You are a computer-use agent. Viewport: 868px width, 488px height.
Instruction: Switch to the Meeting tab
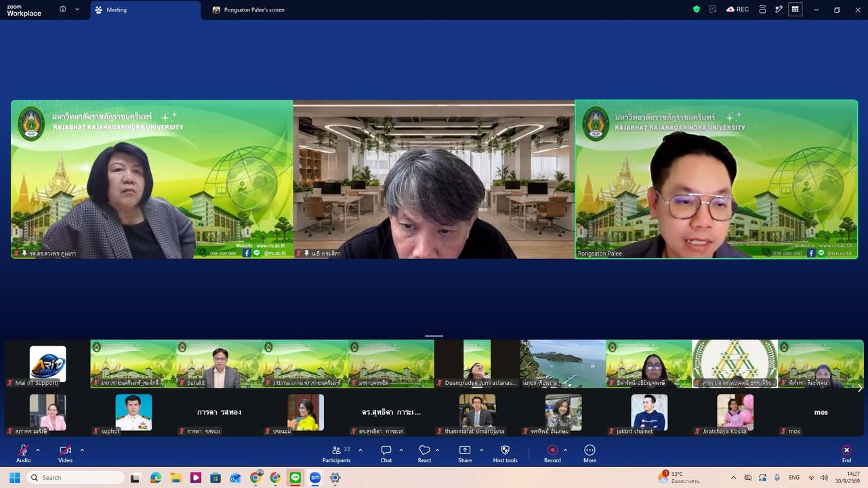(x=146, y=9)
